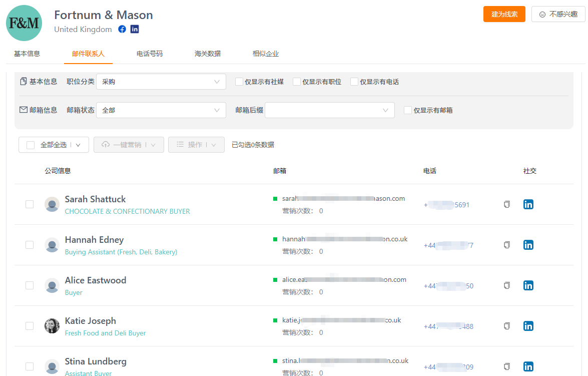Click the 不感兴趣 button
588x376 pixels.
pos(558,14)
